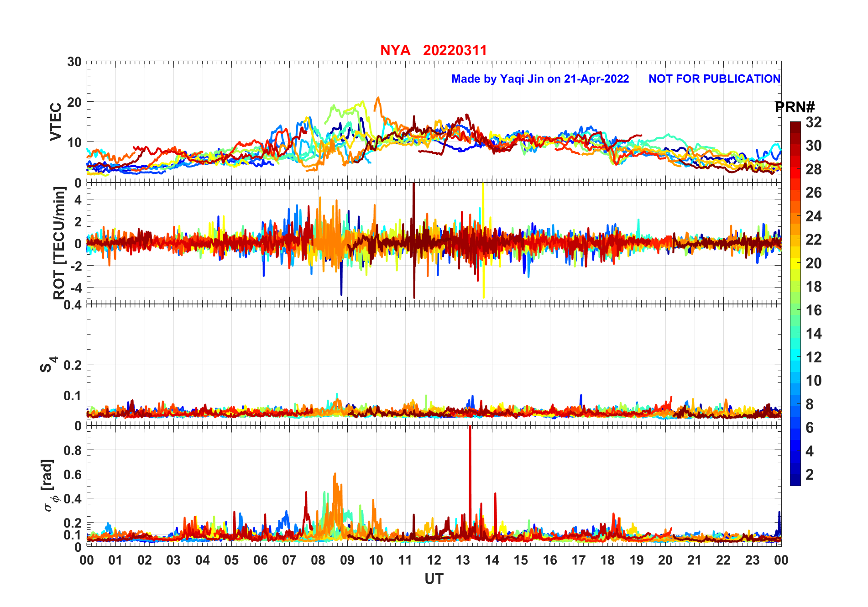The image size is (868, 607).
Task: Click the dark red ROT spike after 11 UT
Action: click(414, 241)
